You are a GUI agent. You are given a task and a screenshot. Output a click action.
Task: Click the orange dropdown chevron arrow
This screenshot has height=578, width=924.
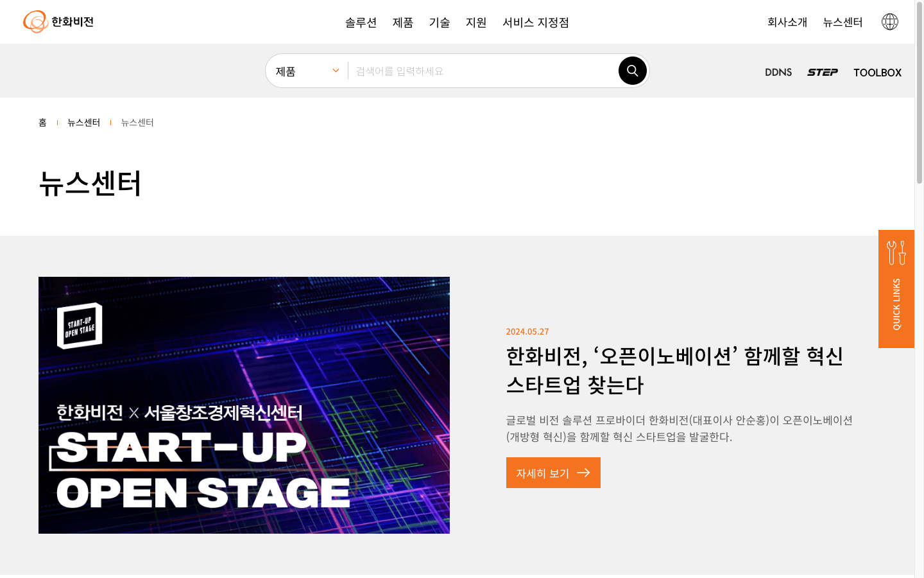[336, 71]
